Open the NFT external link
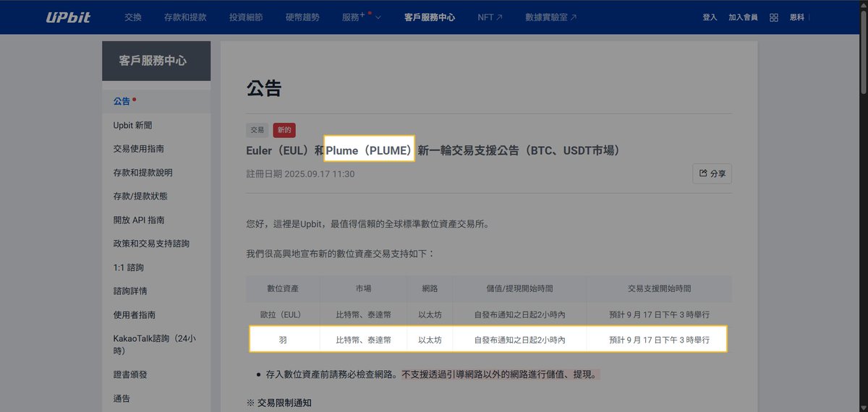 coord(490,17)
